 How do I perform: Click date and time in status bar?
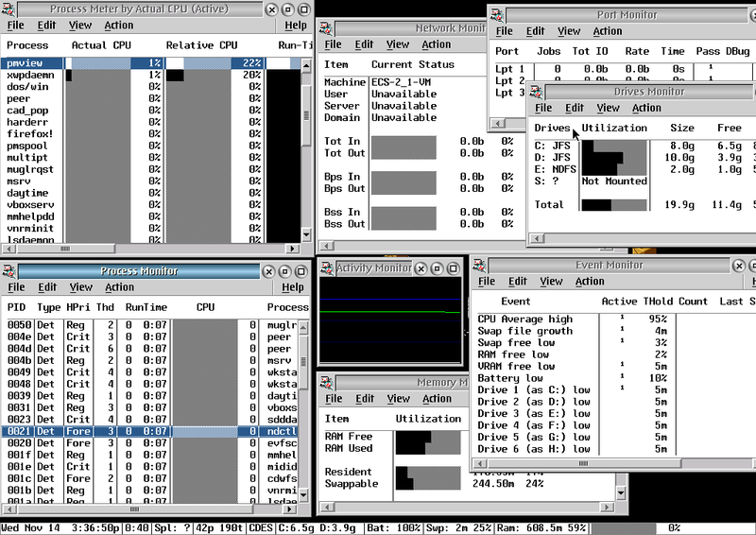[x=60, y=528]
